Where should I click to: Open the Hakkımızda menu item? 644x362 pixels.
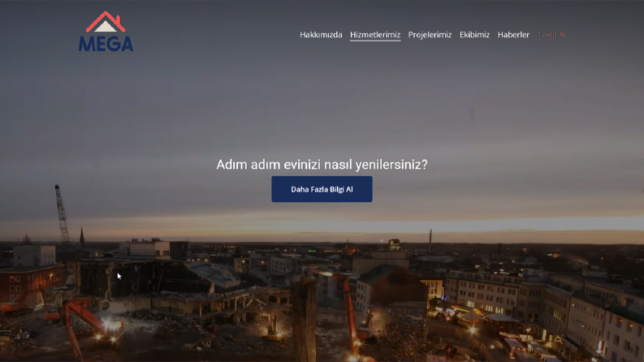pyautogui.click(x=321, y=35)
